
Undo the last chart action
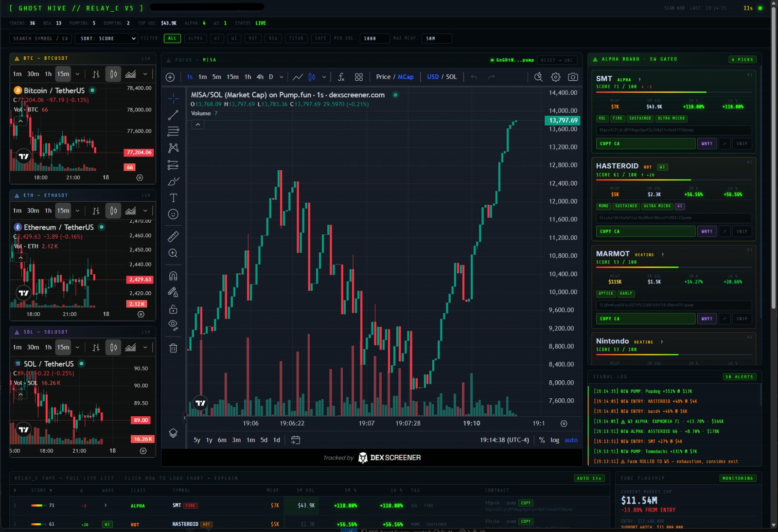click(474, 77)
